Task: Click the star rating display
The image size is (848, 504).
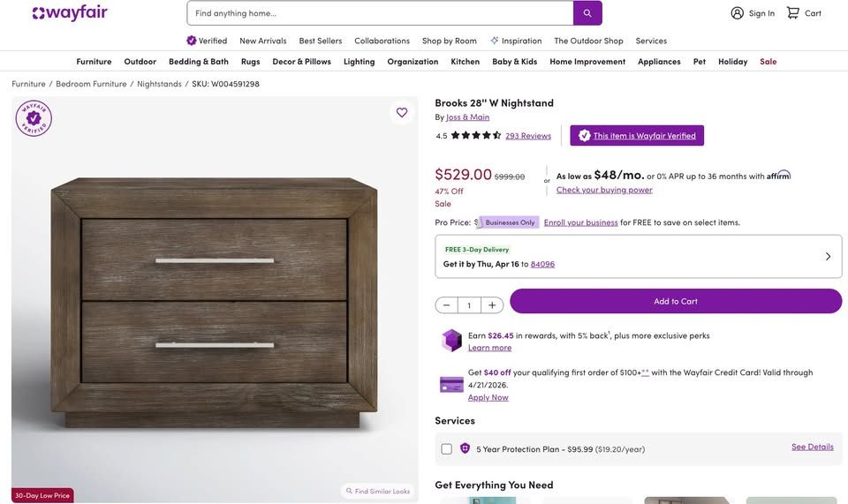Action: point(476,136)
